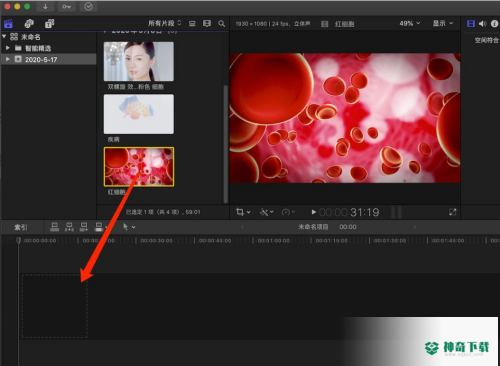Click the 31:19 timecode display
Image resolution: width=500 pixels, height=366 pixels.
[349, 212]
